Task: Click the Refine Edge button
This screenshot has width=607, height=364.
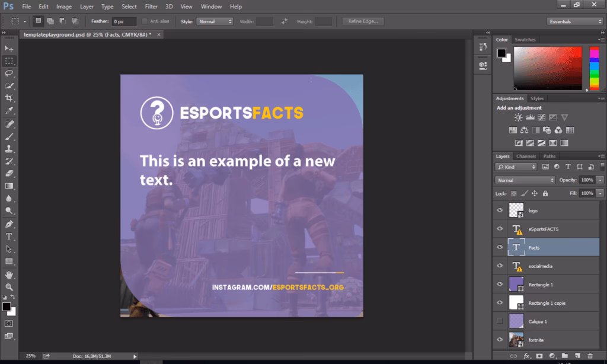Action: tap(362, 21)
